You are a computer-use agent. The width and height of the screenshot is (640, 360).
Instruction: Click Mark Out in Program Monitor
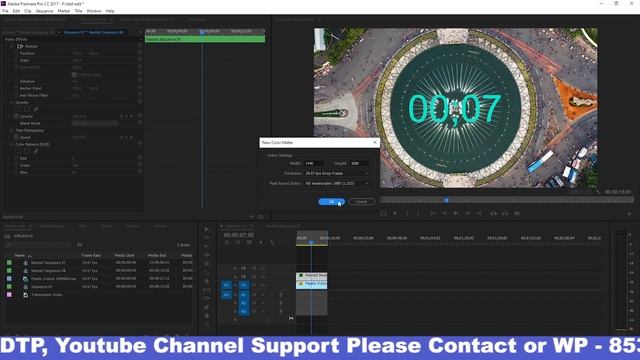(418, 213)
